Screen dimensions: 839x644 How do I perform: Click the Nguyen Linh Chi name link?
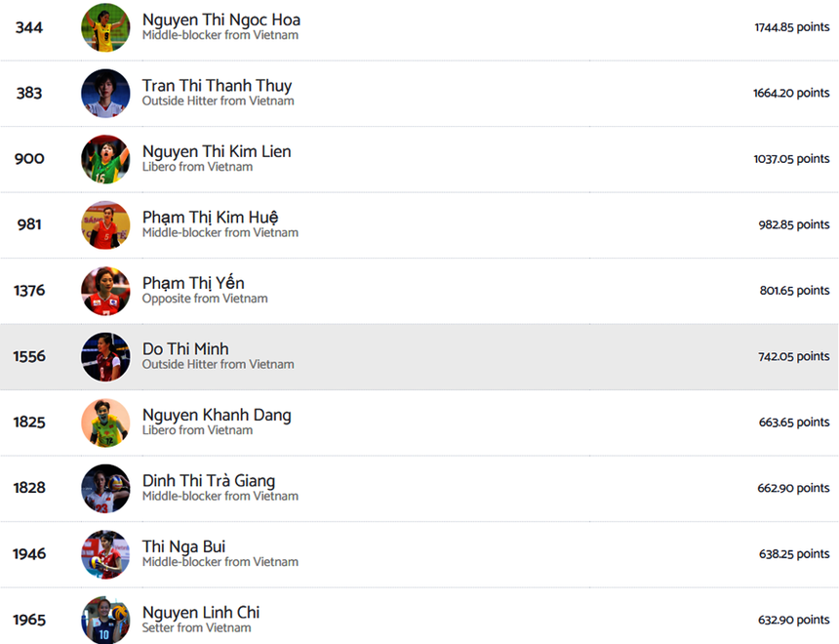pyautogui.click(x=201, y=613)
